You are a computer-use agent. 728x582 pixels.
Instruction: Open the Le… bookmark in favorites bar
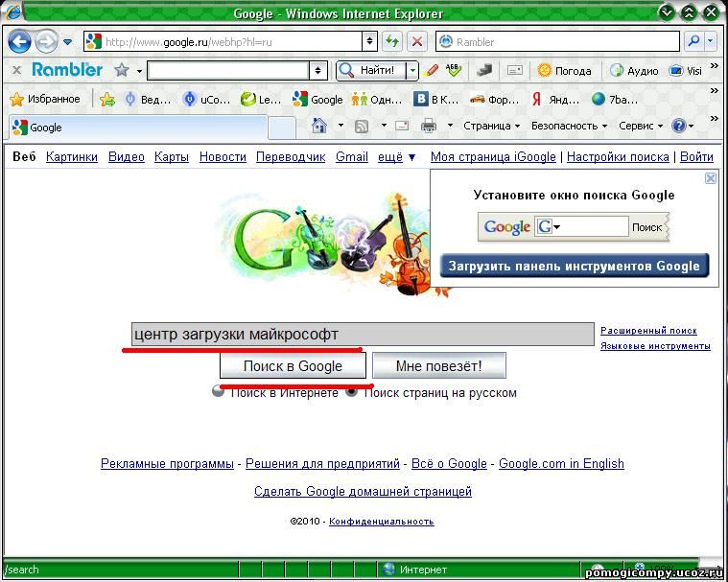tap(261, 100)
